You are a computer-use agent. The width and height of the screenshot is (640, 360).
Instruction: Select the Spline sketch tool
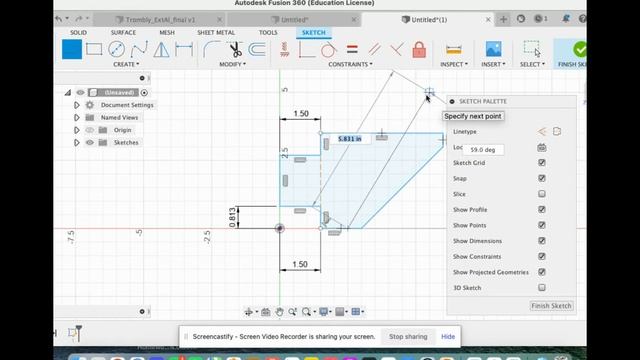tap(139, 50)
